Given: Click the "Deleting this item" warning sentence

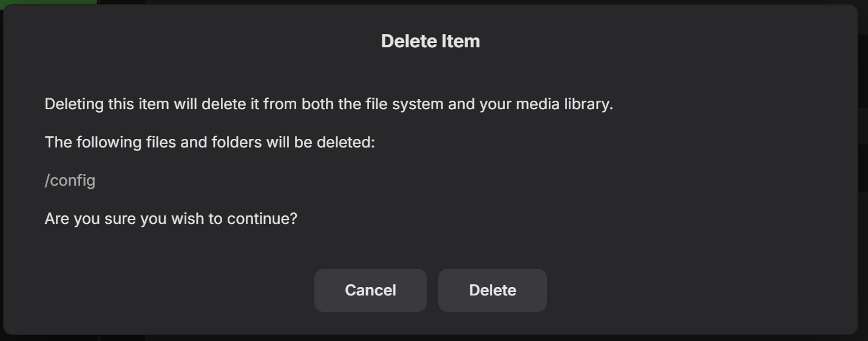Looking at the screenshot, I should tap(328, 104).
